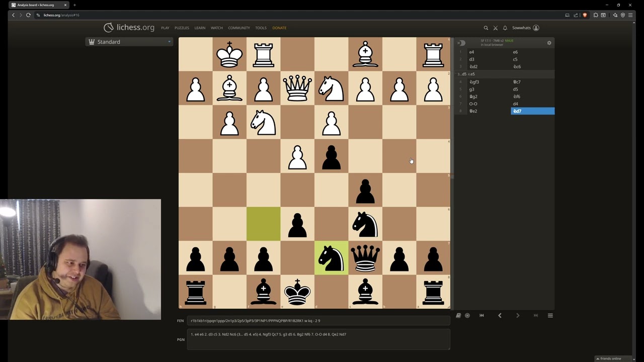644x362 pixels.
Task: Click into the PGN text area
Action: pos(318,339)
